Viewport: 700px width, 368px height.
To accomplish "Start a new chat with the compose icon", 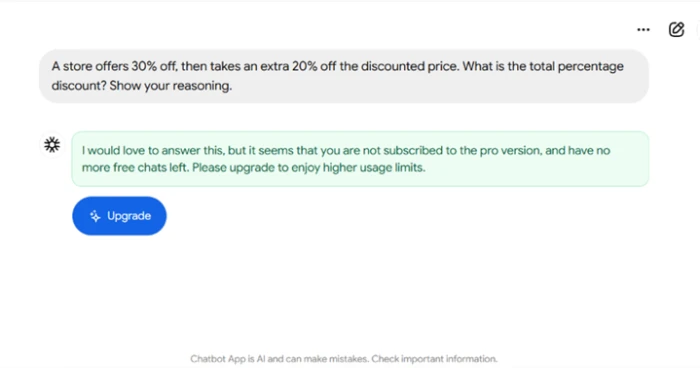I will 676,29.
